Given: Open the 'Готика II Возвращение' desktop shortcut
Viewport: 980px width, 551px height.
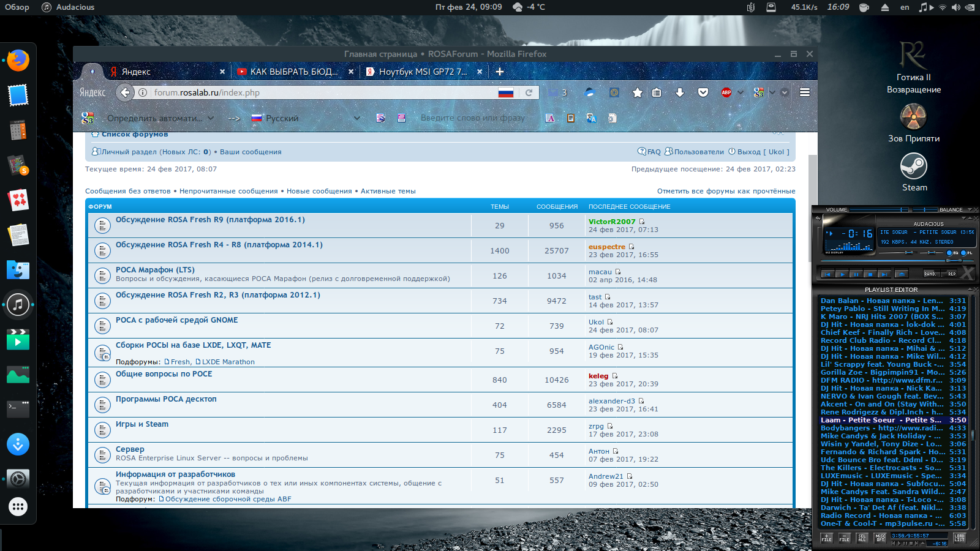Looking at the screenshot, I should coord(914,67).
